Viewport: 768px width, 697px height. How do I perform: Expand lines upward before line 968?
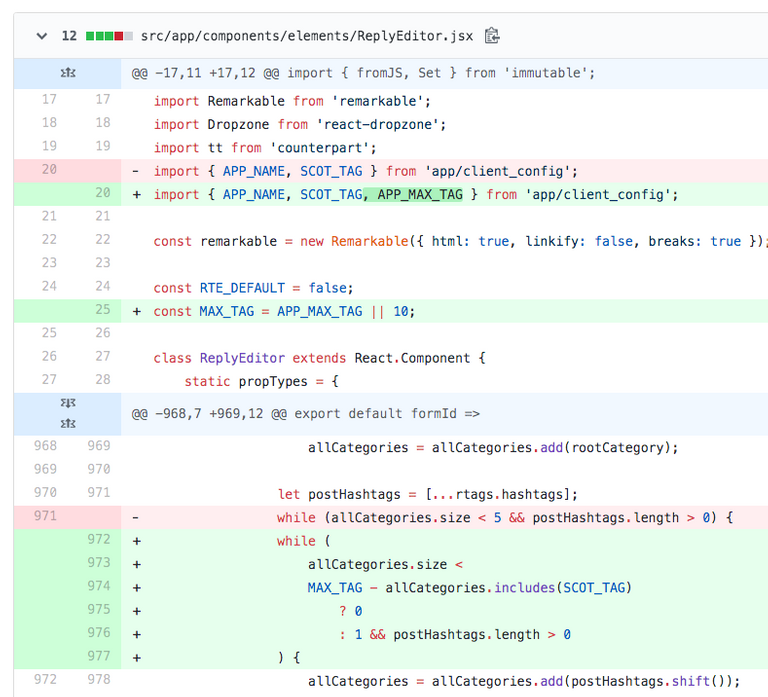pyautogui.click(x=68, y=424)
